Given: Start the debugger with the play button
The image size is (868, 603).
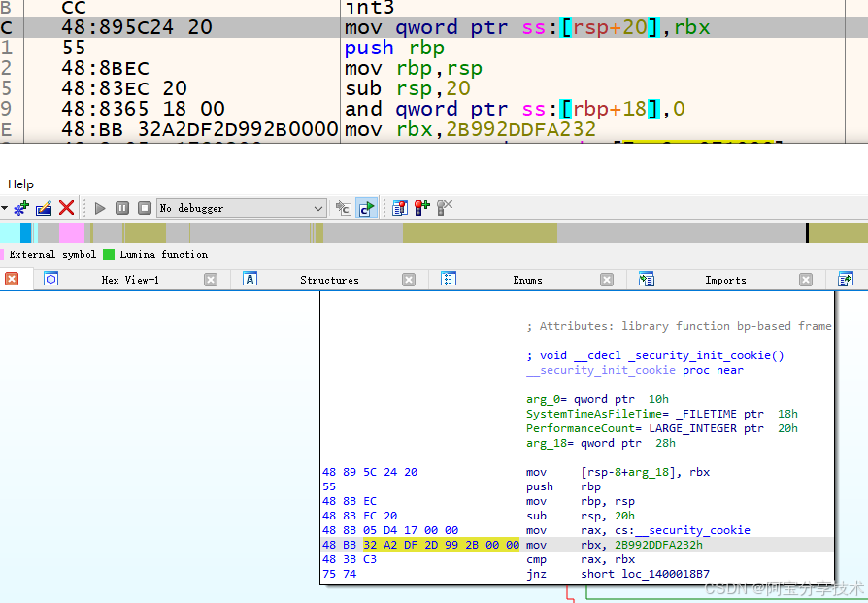Looking at the screenshot, I should point(100,208).
